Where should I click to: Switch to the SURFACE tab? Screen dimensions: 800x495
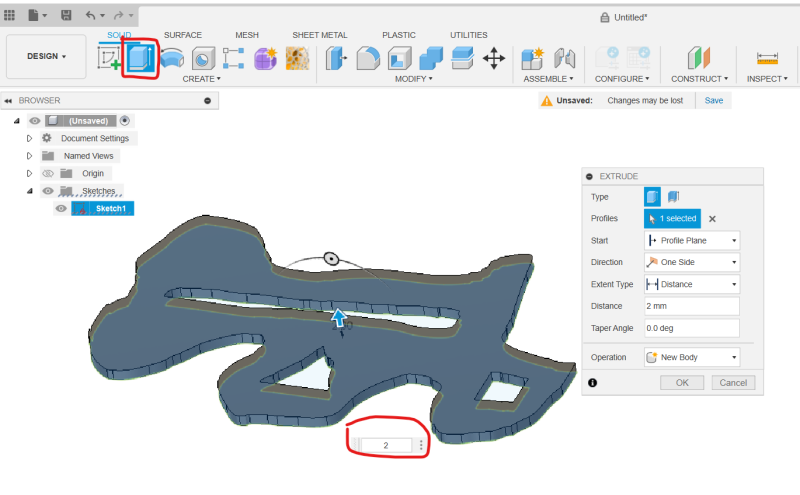pyautogui.click(x=183, y=35)
